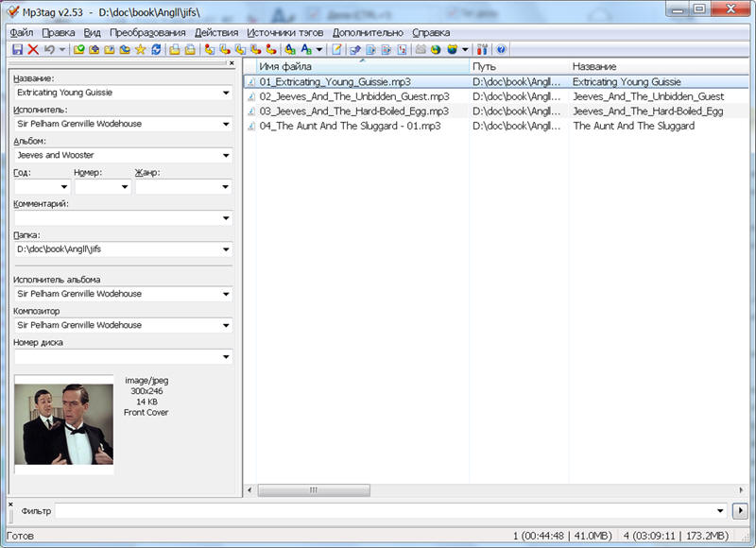756x548 pixels.
Task: Create playlist from all files icon
Action: (175, 49)
